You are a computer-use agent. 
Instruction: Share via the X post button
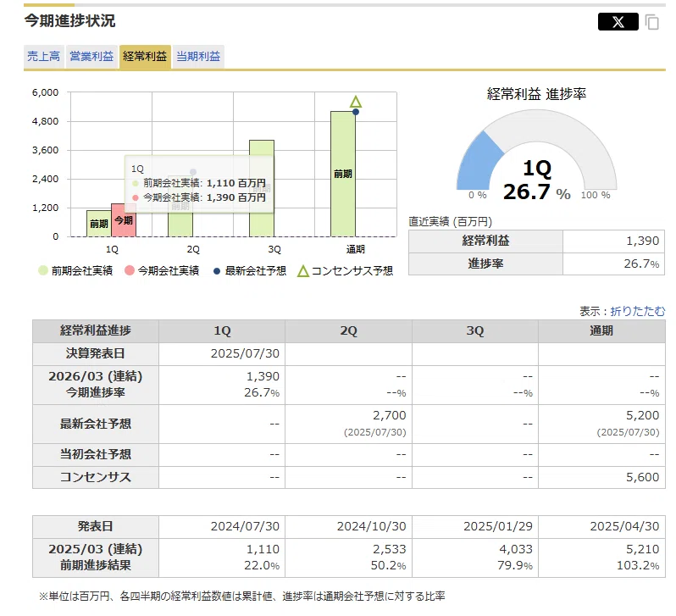(618, 21)
